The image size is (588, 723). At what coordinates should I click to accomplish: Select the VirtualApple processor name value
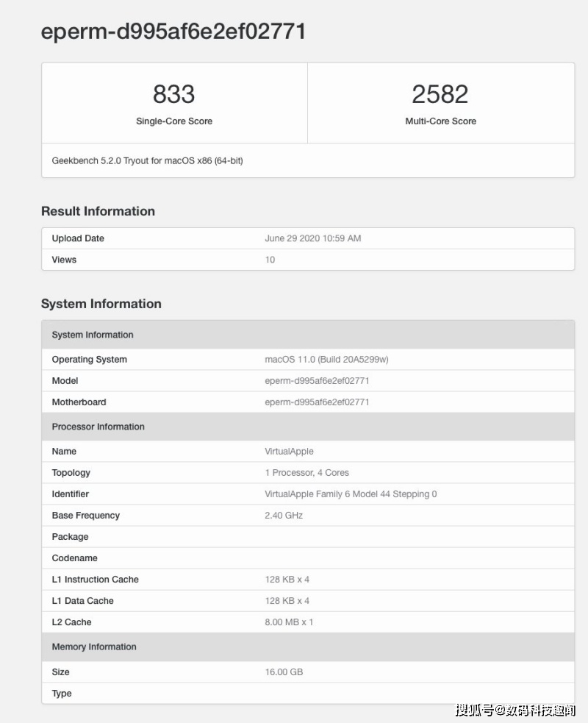(289, 452)
